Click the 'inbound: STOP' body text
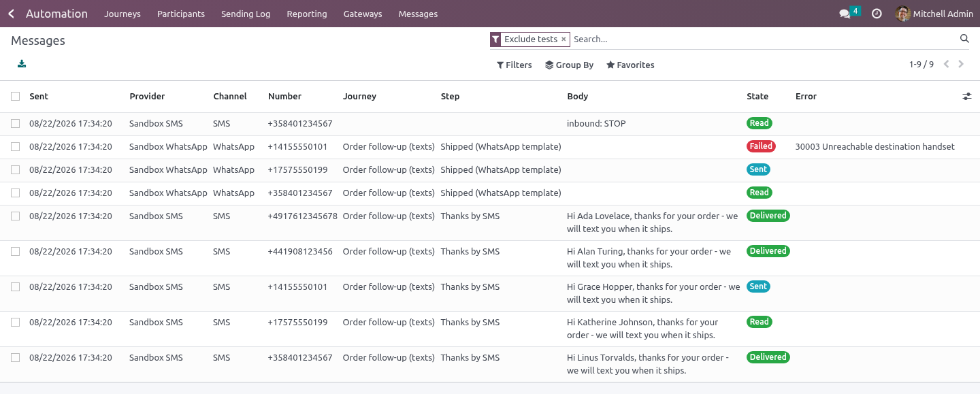 point(596,124)
